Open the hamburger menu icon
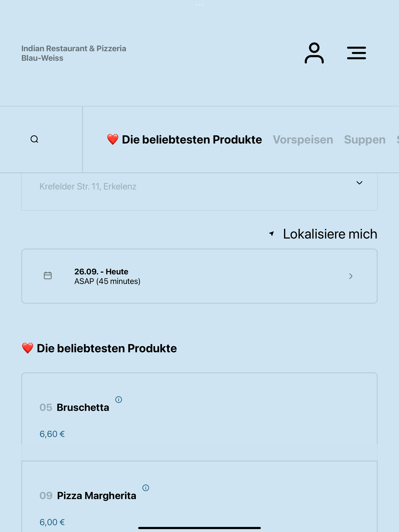 [x=356, y=53]
